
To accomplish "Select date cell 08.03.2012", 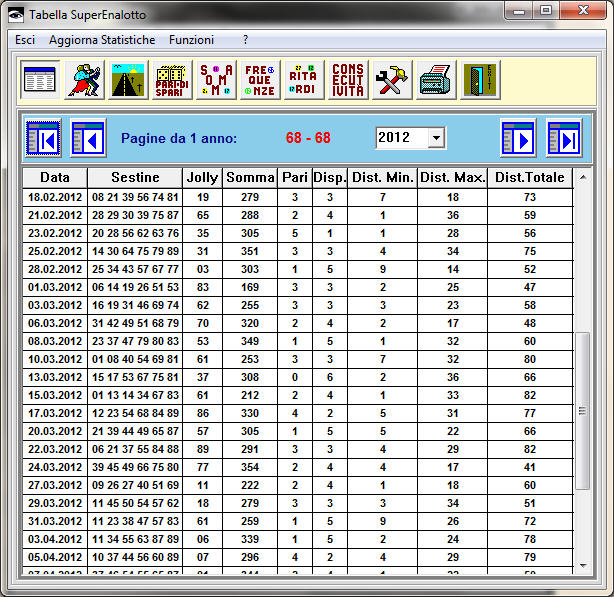I will (55, 341).
